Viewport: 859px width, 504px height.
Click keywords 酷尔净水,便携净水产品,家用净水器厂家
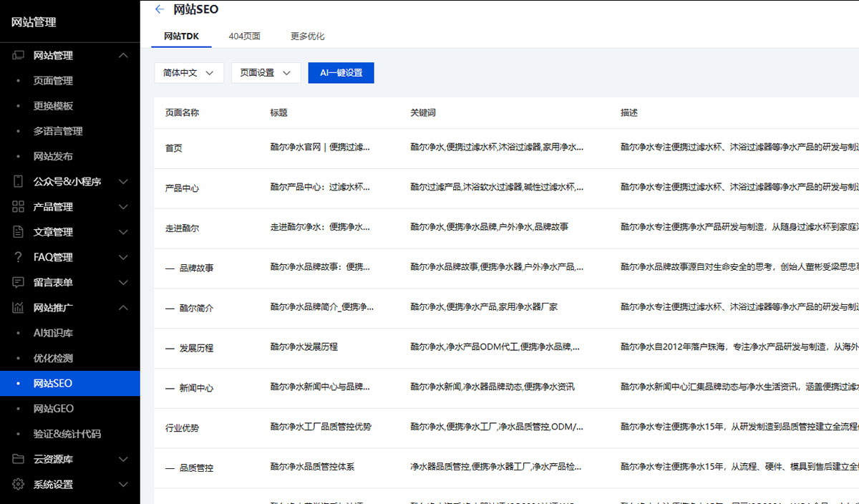(484, 307)
